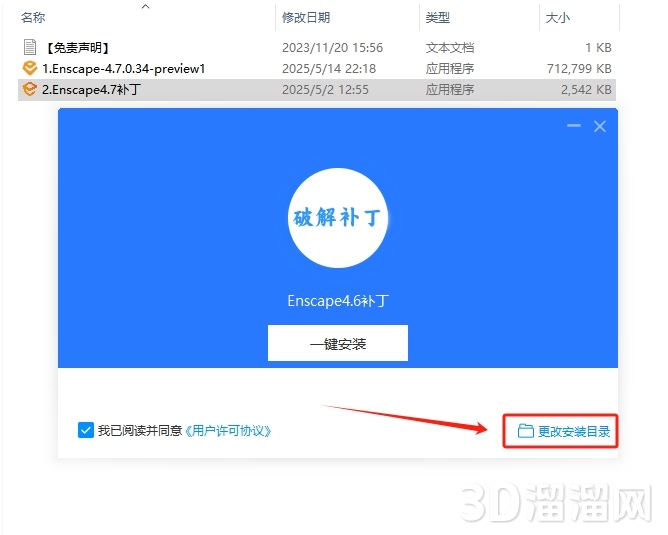Click the date 2025/5/14 22:18
Image resolution: width=668 pixels, height=535 pixels.
pyautogui.click(x=329, y=69)
